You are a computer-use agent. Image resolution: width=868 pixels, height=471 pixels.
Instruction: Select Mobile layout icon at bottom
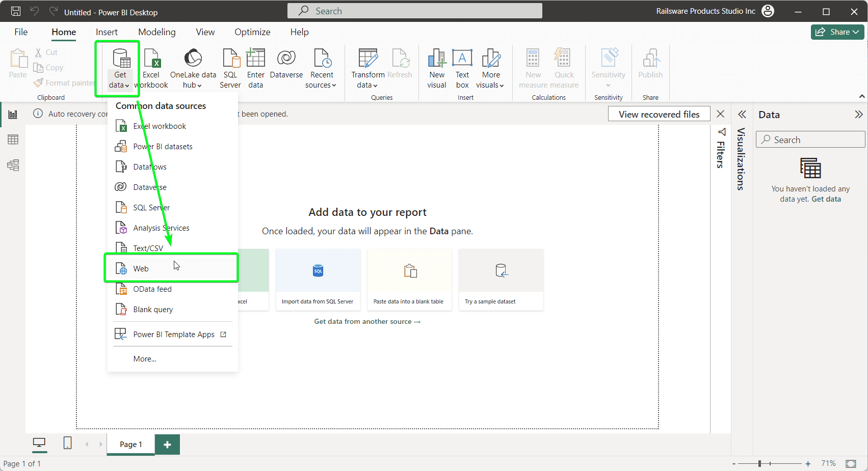coord(67,443)
